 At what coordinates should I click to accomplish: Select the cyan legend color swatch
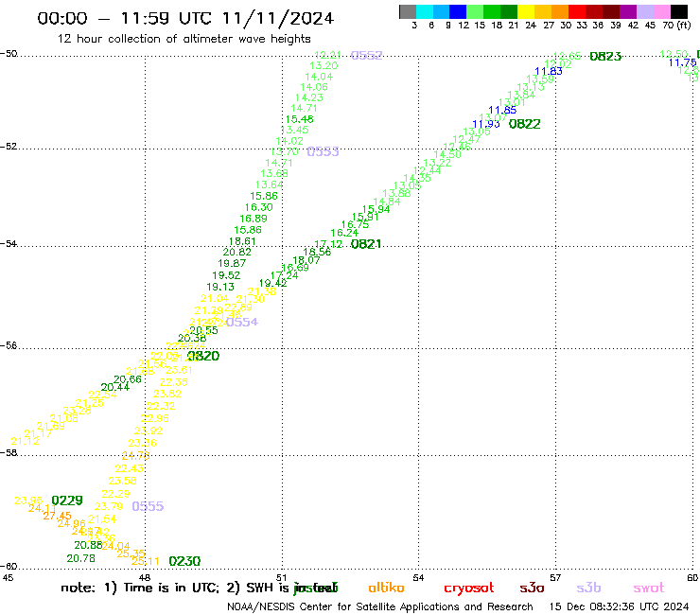(425, 11)
